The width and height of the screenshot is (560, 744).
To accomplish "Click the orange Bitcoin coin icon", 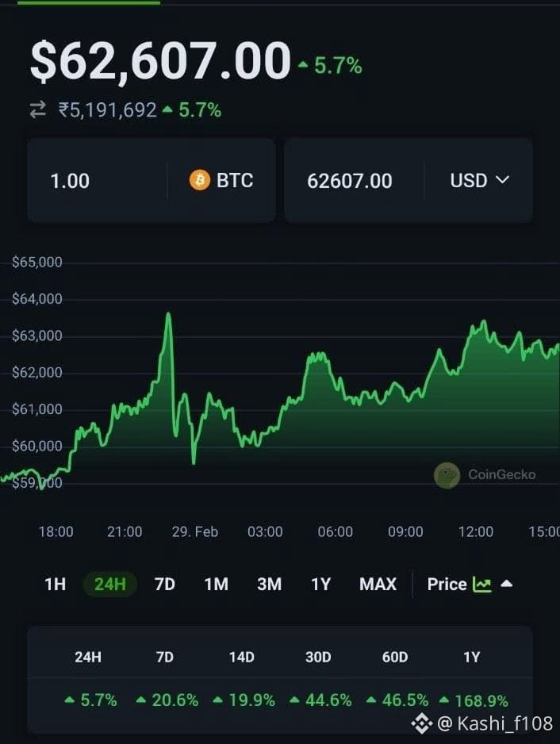I will click(x=200, y=180).
